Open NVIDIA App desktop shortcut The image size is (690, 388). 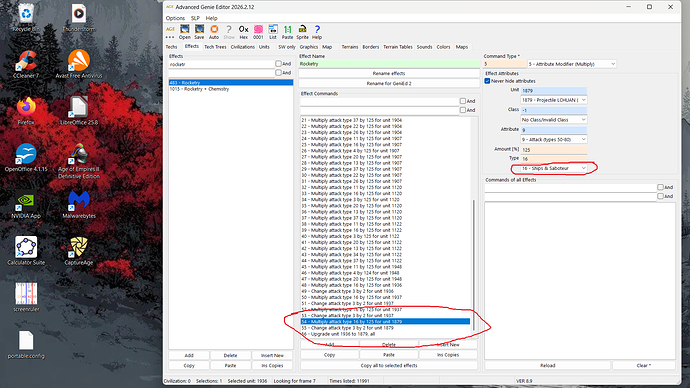point(26,205)
